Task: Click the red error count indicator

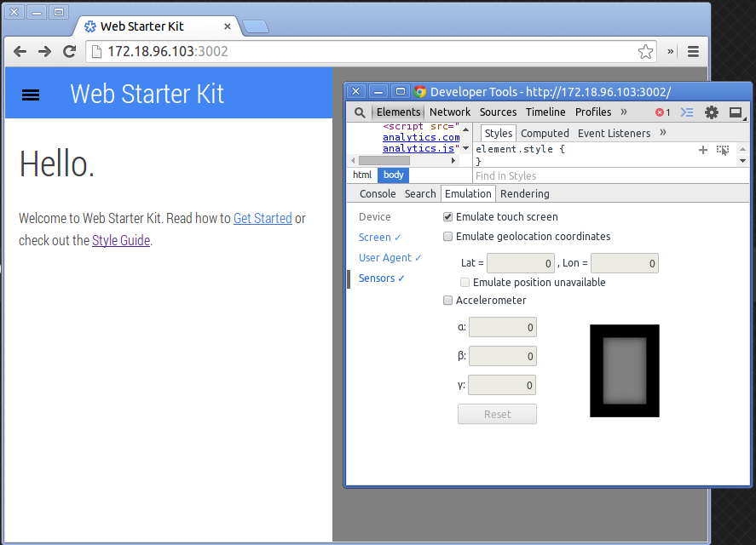Action: (x=662, y=112)
